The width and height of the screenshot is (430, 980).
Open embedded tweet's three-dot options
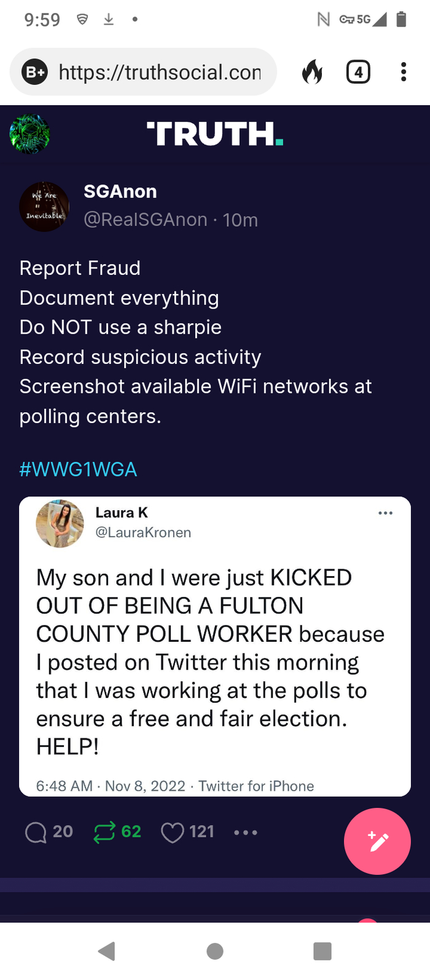point(385,513)
